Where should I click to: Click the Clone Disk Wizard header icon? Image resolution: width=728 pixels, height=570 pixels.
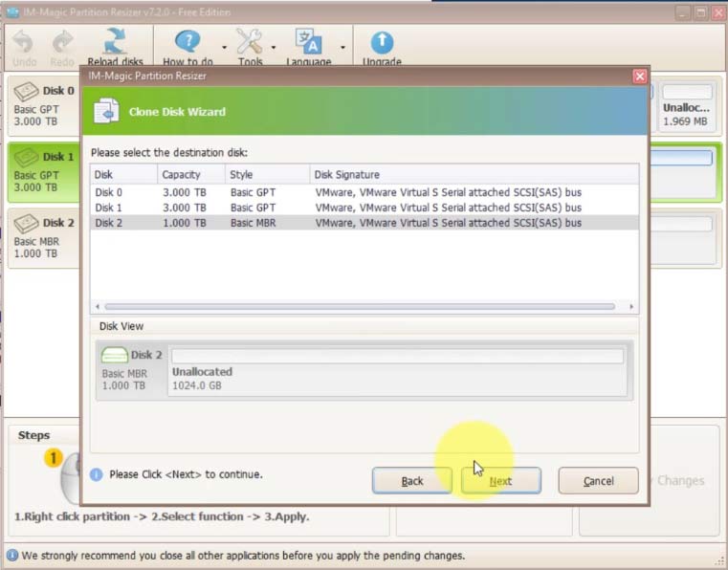pyautogui.click(x=106, y=111)
